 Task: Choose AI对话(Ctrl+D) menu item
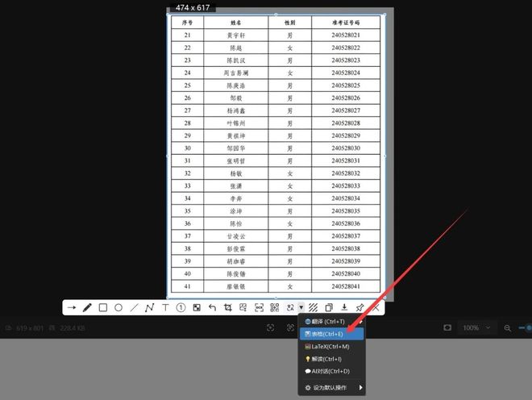pos(331,371)
